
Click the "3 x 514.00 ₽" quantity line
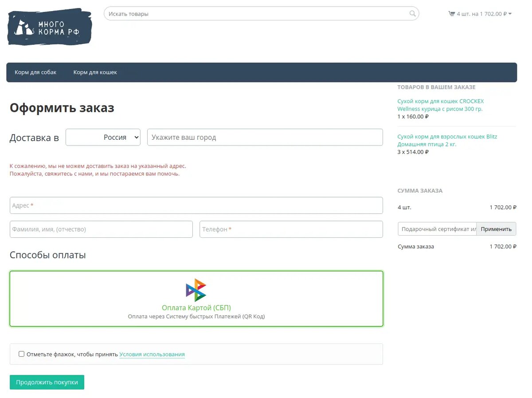pyautogui.click(x=413, y=152)
